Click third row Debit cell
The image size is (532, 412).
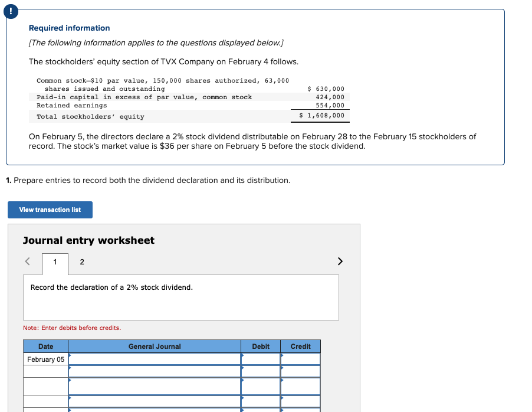tap(261, 386)
